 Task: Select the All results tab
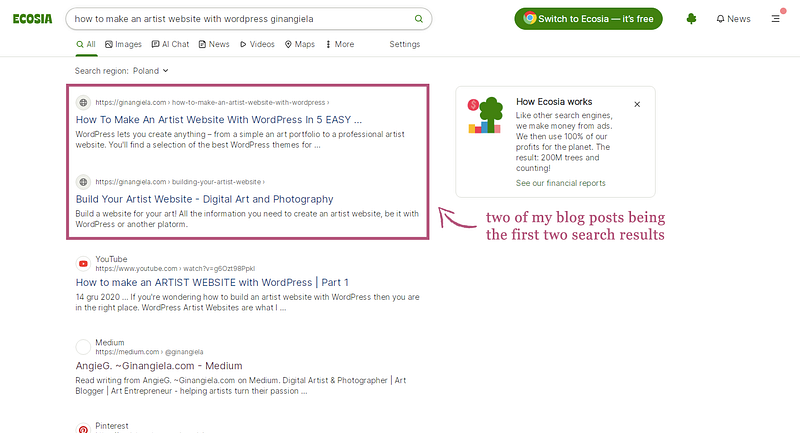pyautogui.click(x=86, y=44)
